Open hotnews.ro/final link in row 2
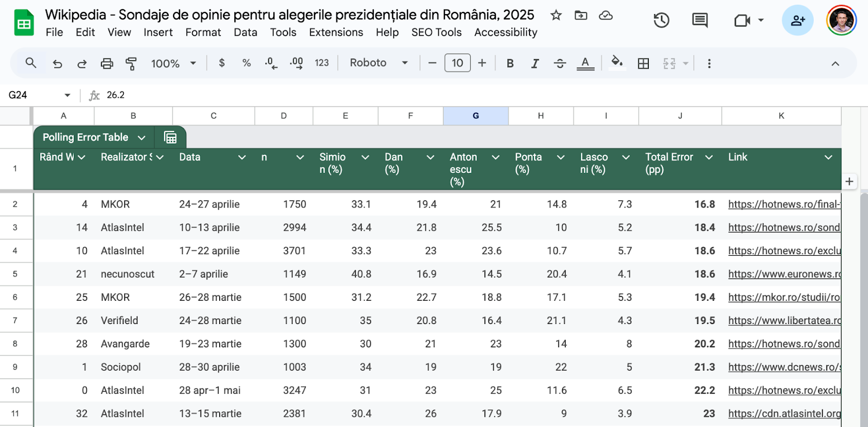This screenshot has width=868, height=427. pos(784,204)
